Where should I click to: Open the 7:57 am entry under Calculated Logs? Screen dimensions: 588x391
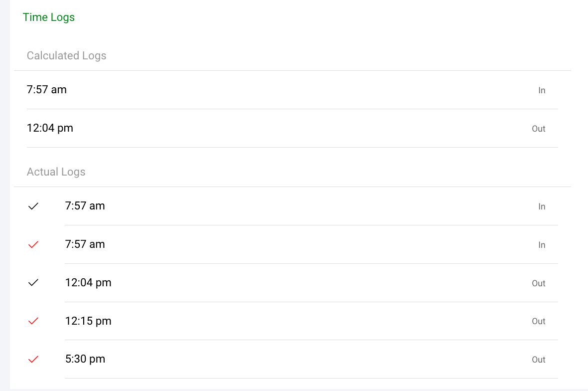[x=47, y=90]
